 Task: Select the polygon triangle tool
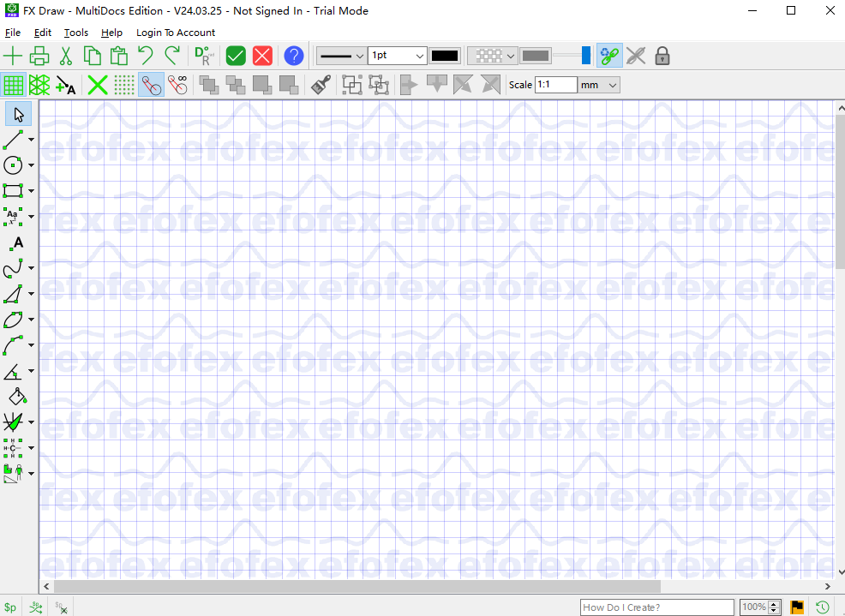point(13,294)
